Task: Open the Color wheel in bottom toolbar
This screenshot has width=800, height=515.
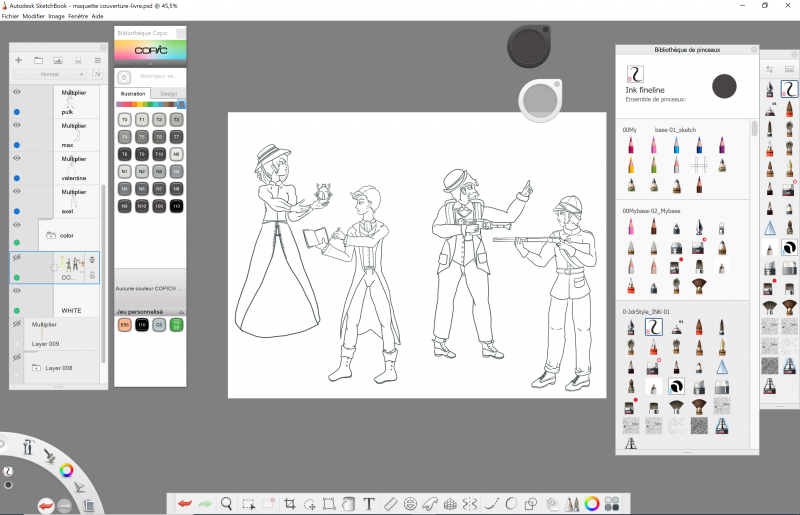Action: click(x=592, y=504)
